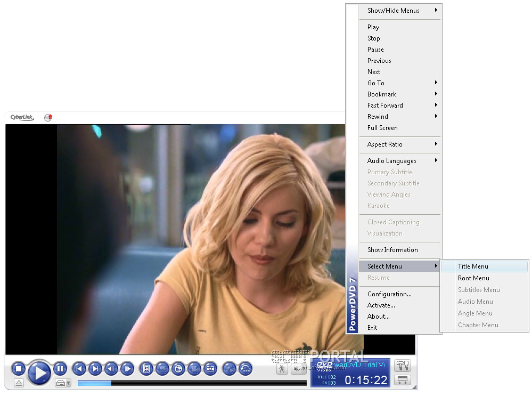The height and width of the screenshot is (397, 532).
Task: Start playback with the large Play button
Action: click(39, 372)
